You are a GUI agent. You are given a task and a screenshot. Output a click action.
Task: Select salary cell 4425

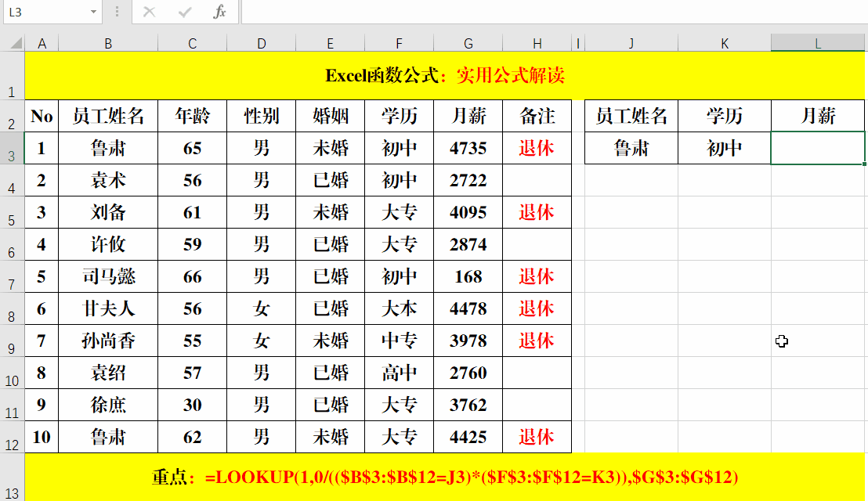pos(468,437)
